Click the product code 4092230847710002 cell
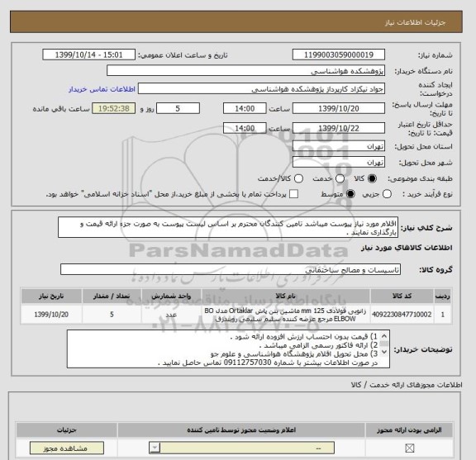This screenshot has width=476, height=460. point(402,315)
